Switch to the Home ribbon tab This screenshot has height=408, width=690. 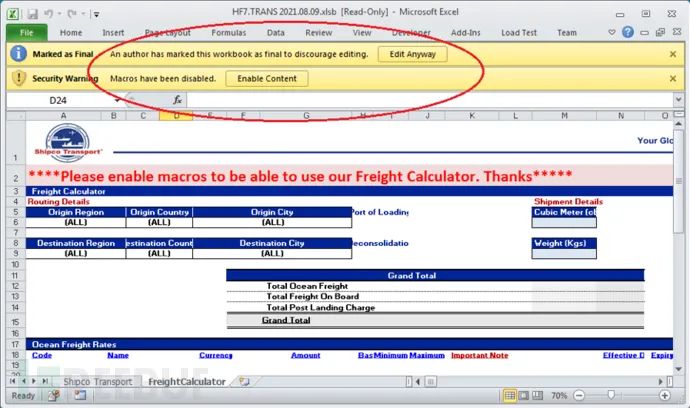pyautogui.click(x=71, y=33)
